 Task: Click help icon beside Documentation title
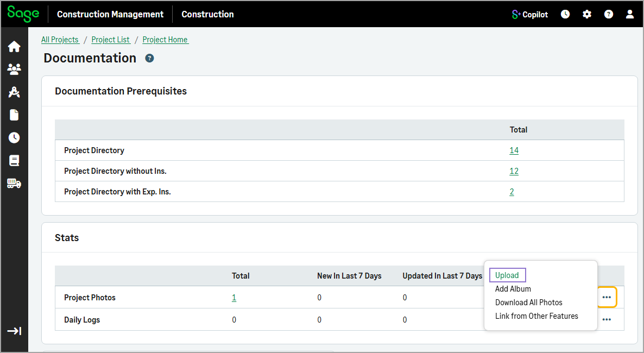[x=150, y=58]
